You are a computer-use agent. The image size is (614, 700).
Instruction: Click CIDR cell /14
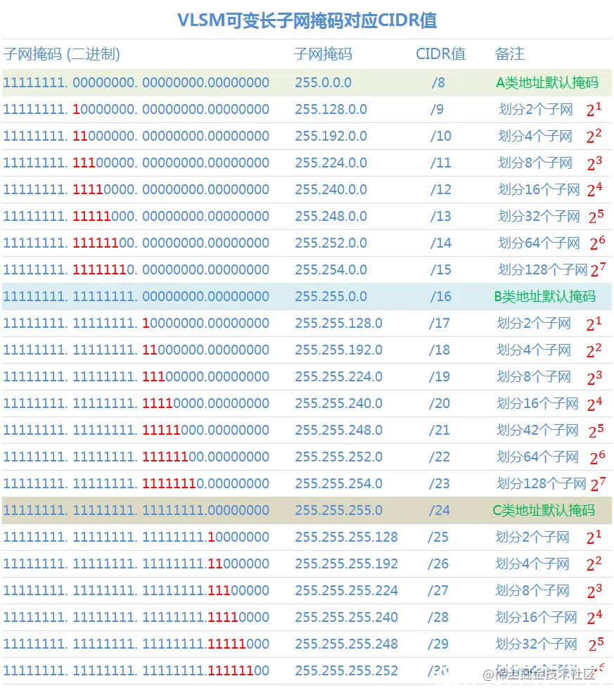440,243
